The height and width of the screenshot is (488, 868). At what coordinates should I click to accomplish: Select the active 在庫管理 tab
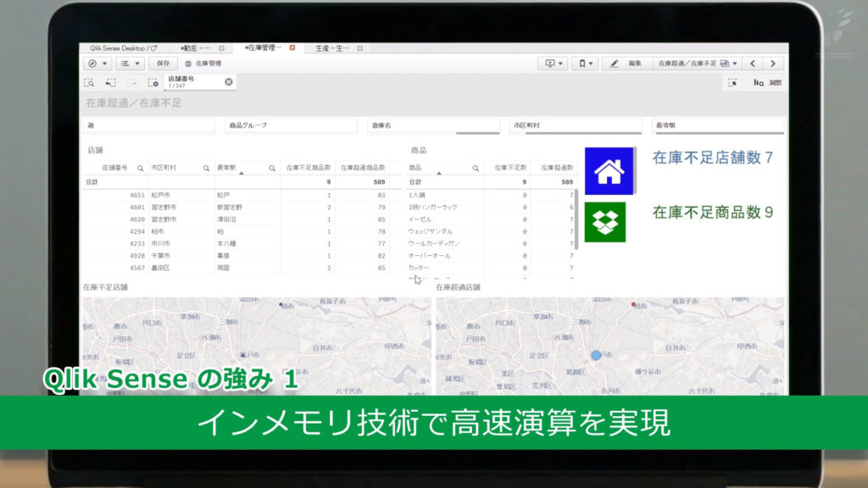pos(263,48)
